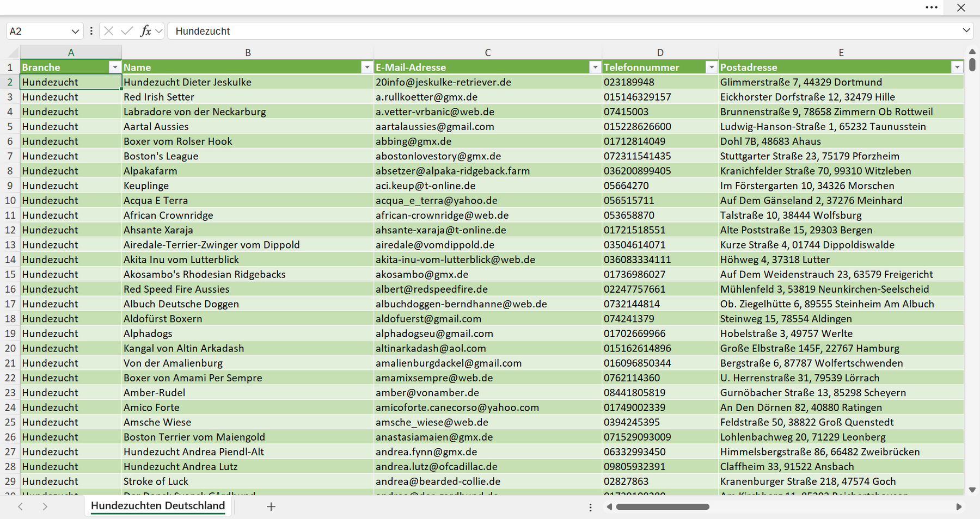This screenshot has height=519, width=980.
Task: Open the Telefonnummer column filter dropdown
Action: (x=711, y=67)
